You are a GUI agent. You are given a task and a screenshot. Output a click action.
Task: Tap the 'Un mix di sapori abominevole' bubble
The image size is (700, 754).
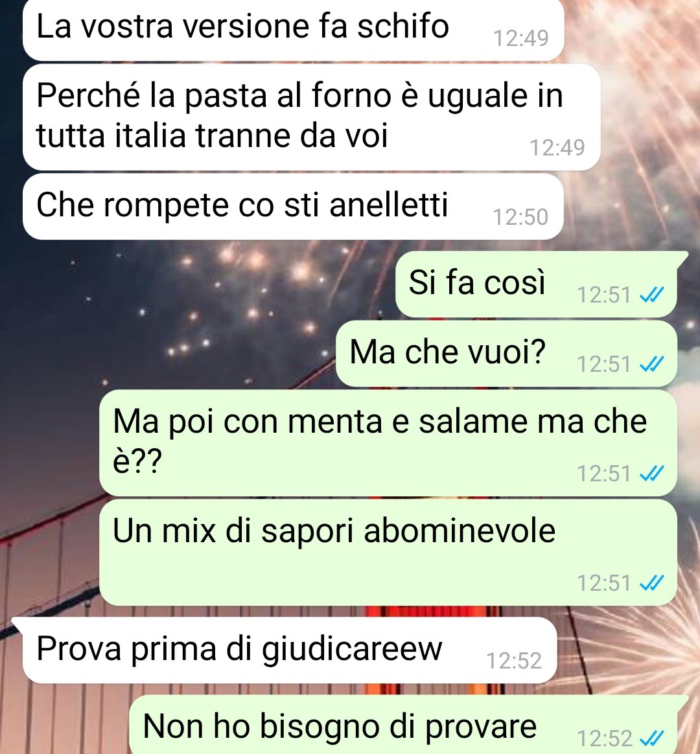[x=388, y=552]
